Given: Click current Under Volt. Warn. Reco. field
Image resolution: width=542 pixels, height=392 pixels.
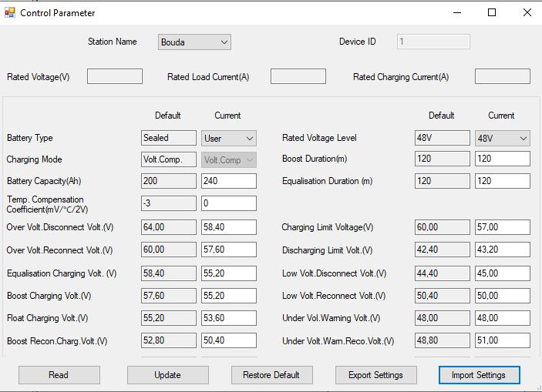Looking at the screenshot, I should coord(502,341).
